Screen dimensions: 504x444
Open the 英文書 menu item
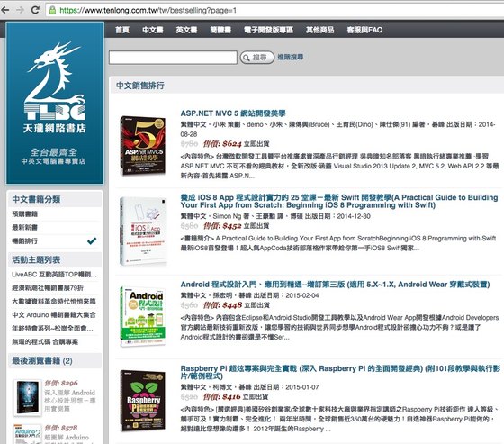coord(186,30)
